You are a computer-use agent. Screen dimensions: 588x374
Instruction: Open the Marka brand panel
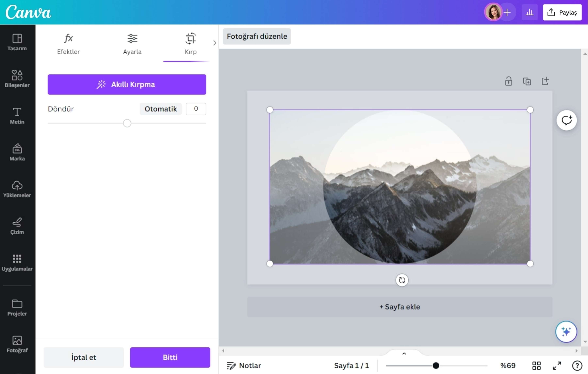[17, 152]
